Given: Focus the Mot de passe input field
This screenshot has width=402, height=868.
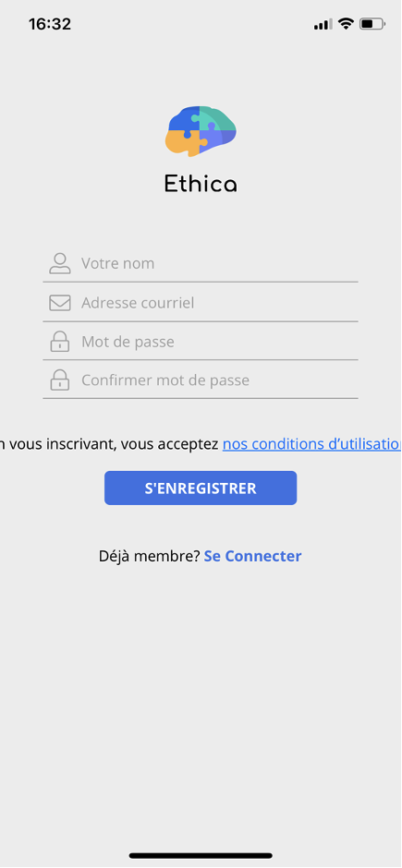Looking at the screenshot, I should click(x=201, y=342).
